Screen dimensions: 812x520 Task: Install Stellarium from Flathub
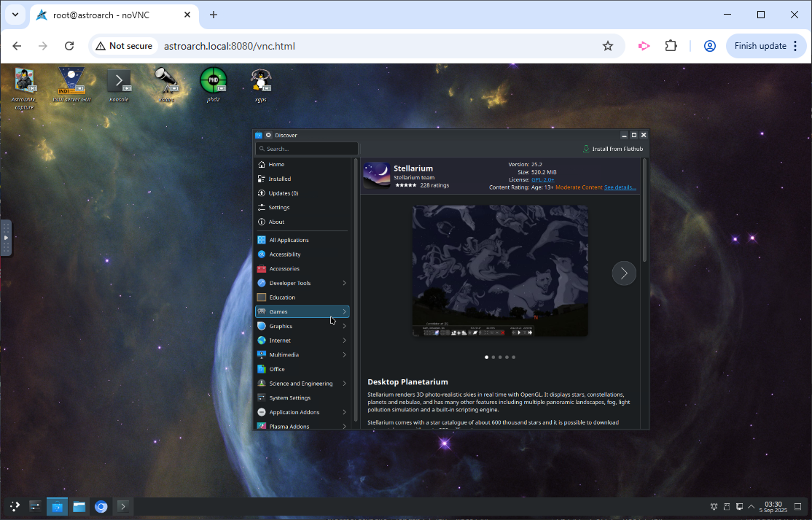pyautogui.click(x=612, y=149)
